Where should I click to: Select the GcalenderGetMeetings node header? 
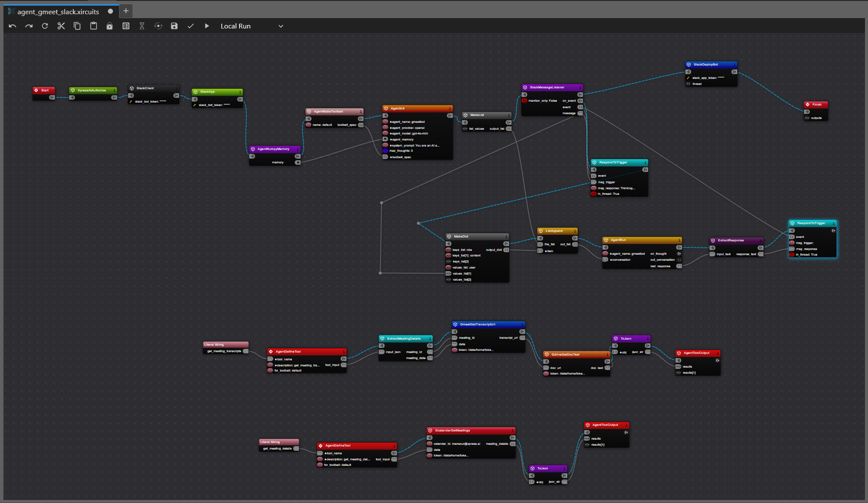pyautogui.click(x=471, y=431)
